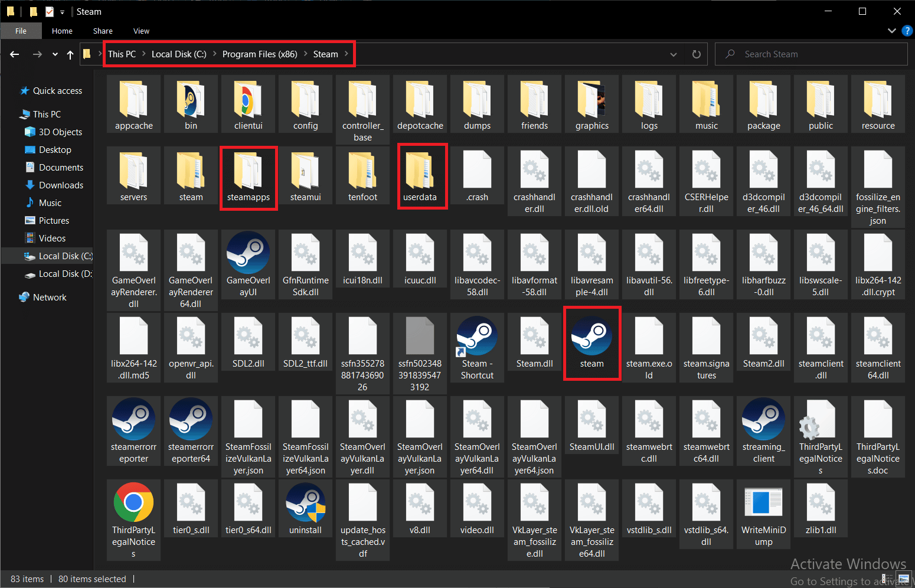
Task: Toggle the checkbox icon in quick access toolbar
Action: coord(49,11)
